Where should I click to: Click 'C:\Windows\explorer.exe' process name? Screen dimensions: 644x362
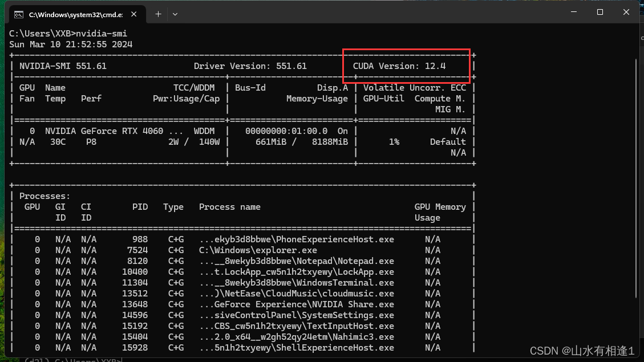258,250
